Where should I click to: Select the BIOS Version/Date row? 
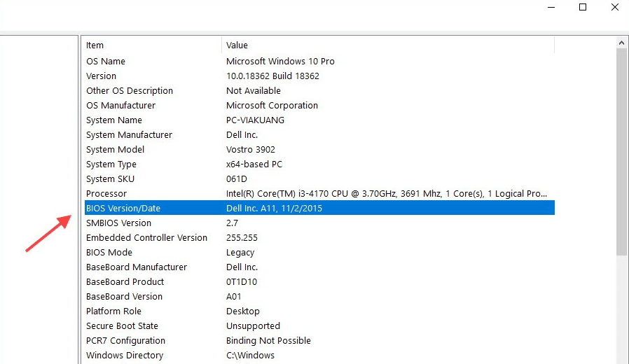pos(319,208)
